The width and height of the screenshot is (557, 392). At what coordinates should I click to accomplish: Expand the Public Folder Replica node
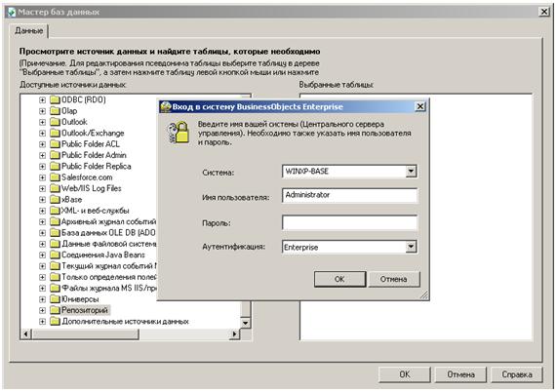click(42, 166)
